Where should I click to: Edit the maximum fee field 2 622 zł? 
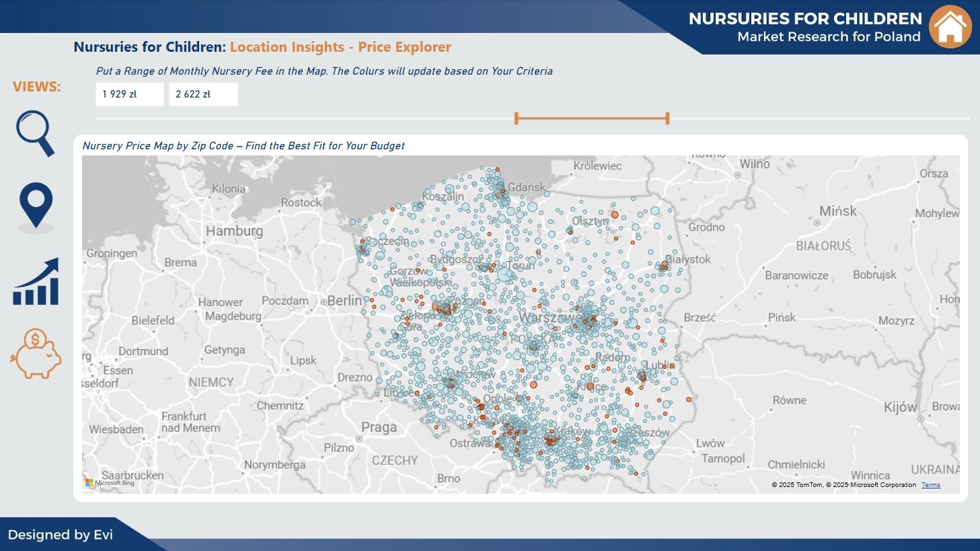click(203, 94)
